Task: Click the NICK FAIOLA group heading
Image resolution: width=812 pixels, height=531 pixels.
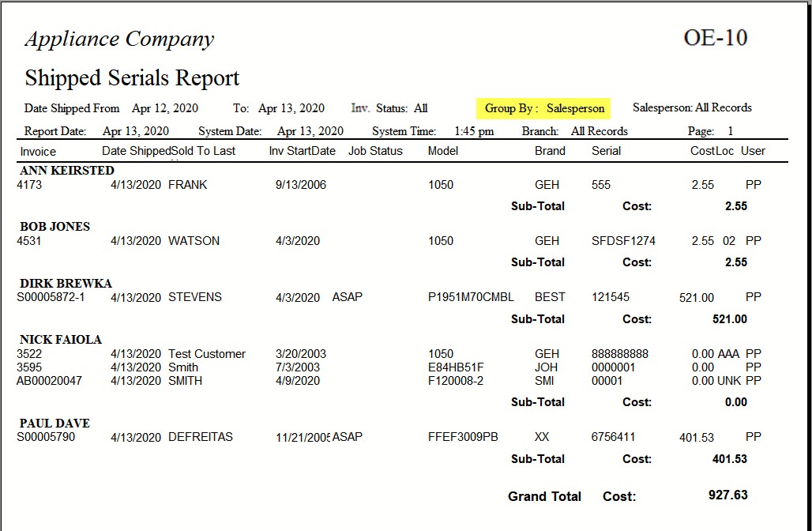Action: click(x=61, y=339)
